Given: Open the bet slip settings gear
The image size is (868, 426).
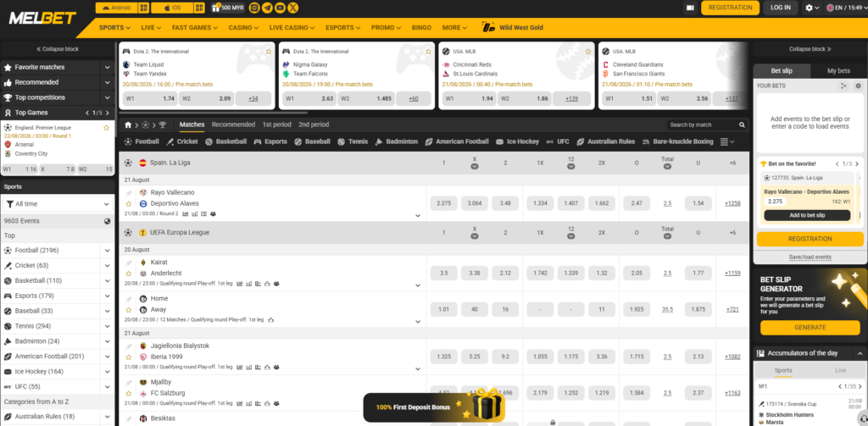Looking at the screenshot, I should click(858, 86).
